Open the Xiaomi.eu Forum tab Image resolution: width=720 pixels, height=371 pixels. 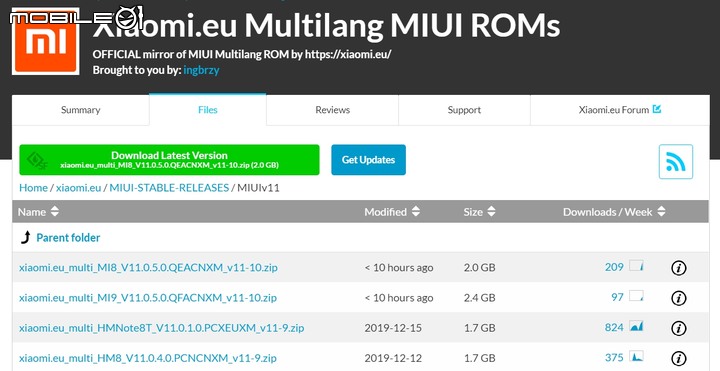tap(620, 110)
